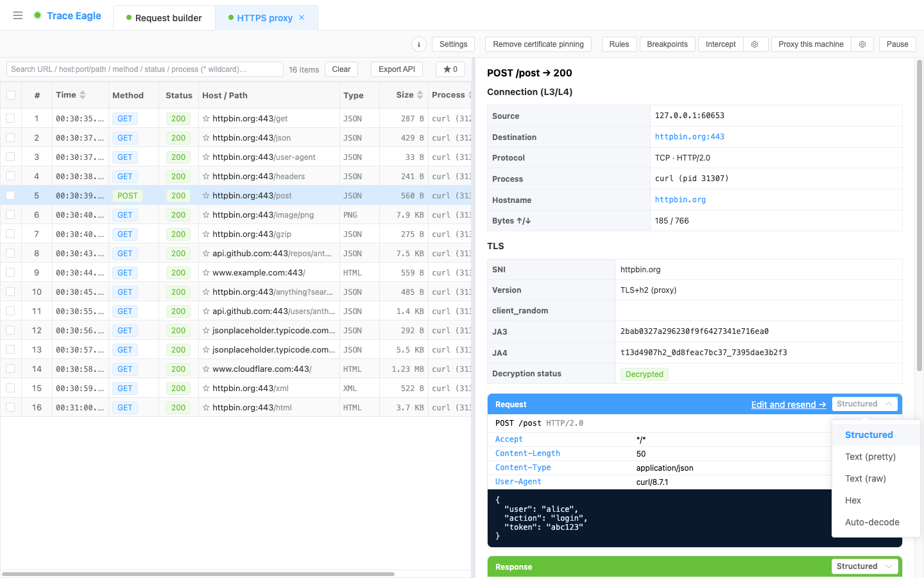Click the details panel vertical scrollbar
Viewport: 924px width, 578px height.
pyautogui.click(x=920, y=215)
